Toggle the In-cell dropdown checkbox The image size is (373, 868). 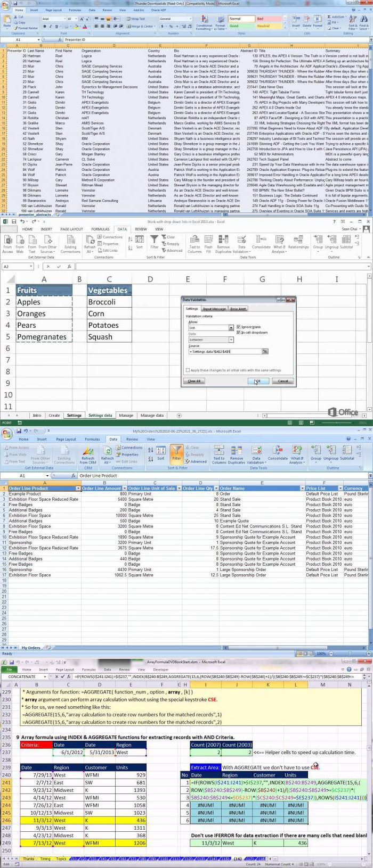point(238,332)
